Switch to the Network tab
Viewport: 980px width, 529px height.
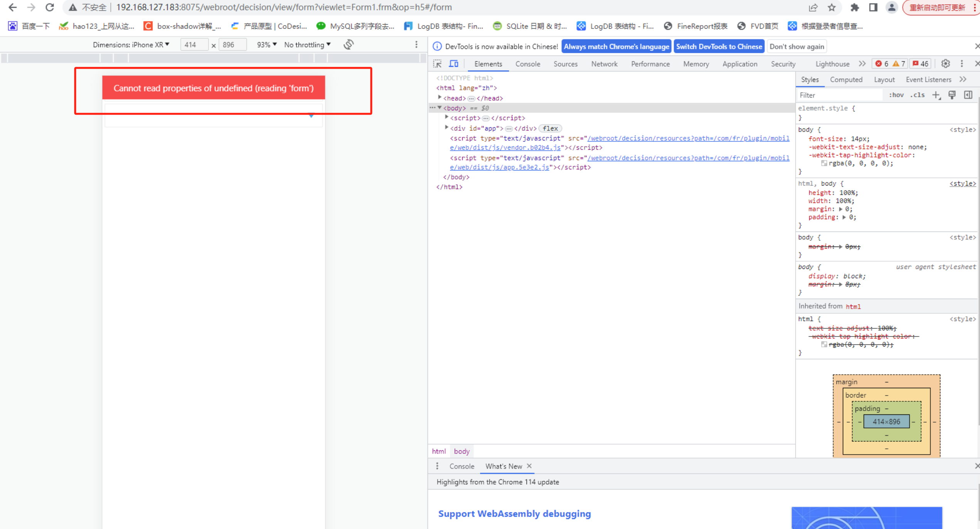click(x=604, y=64)
